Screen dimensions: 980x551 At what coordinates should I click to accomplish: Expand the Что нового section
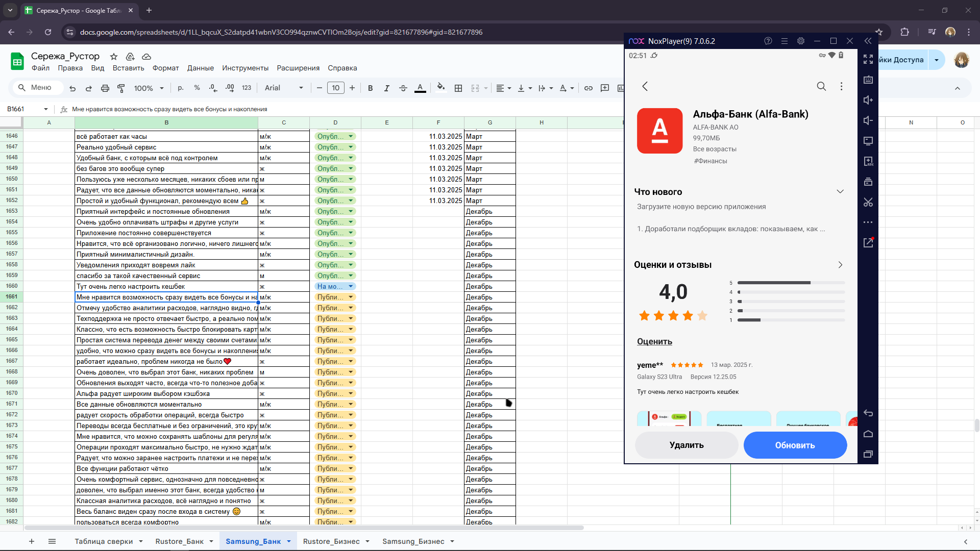[840, 191]
